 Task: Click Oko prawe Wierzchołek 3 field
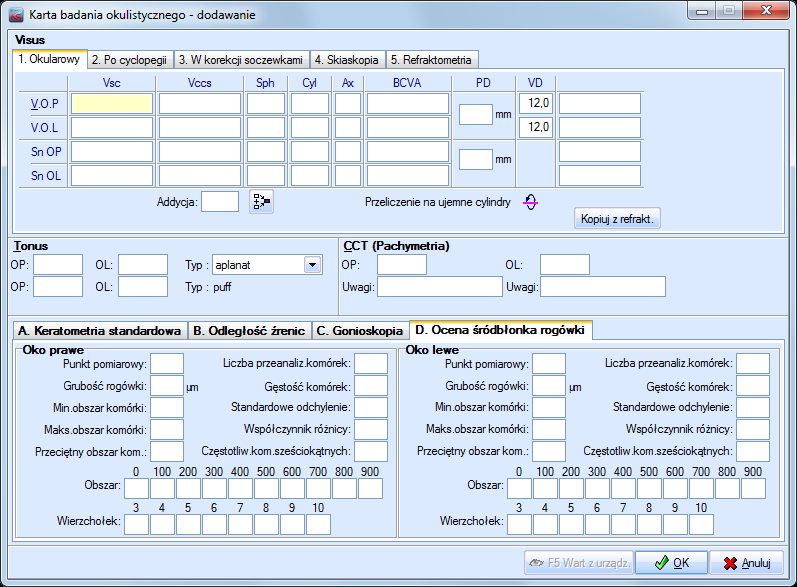point(136,524)
